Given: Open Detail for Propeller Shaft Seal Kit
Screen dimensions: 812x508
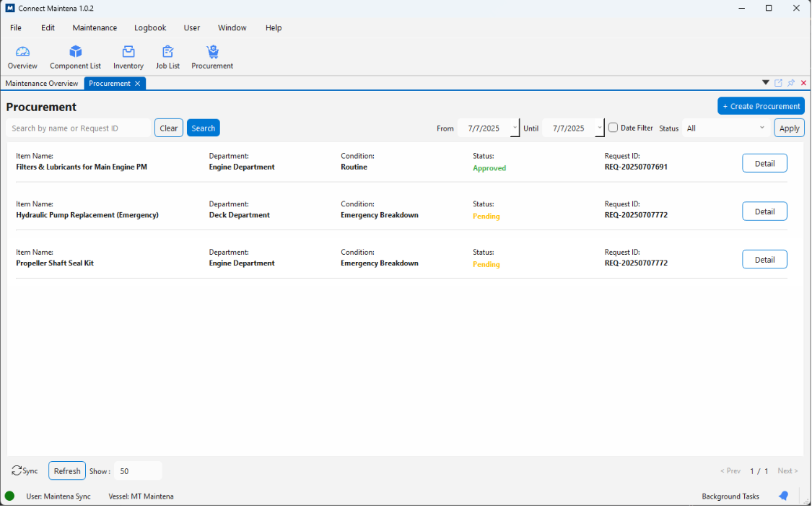Looking at the screenshot, I should click(x=764, y=260).
